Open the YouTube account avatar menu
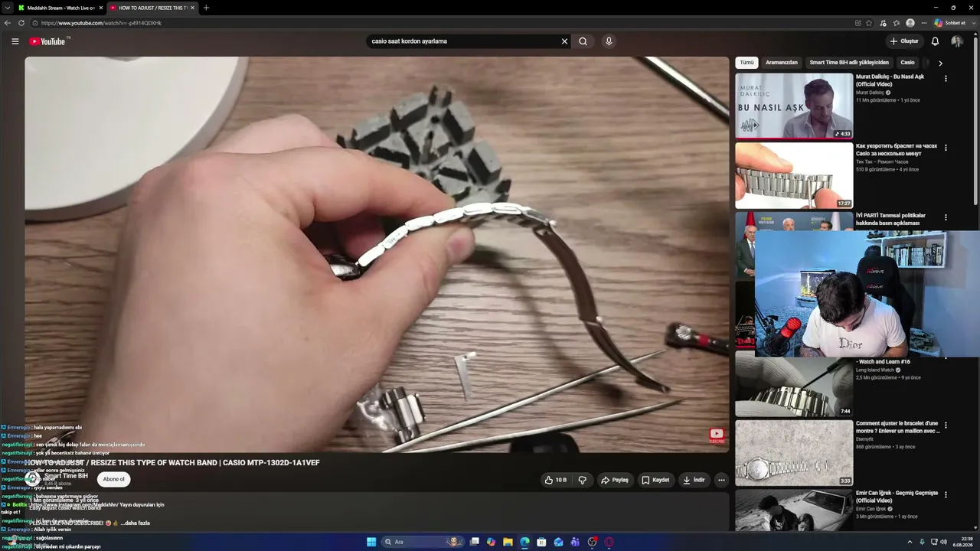This screenshot has width=980, height=551. (x=957, y=41)
